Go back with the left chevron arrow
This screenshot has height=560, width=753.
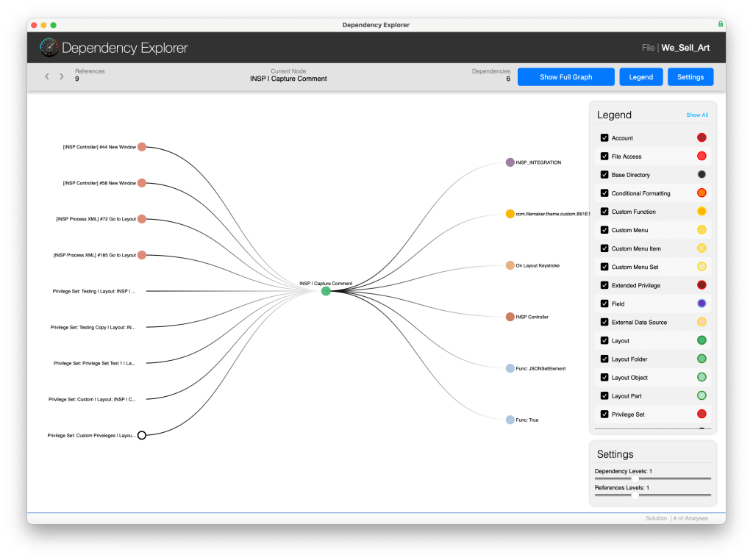click(47, 76)
